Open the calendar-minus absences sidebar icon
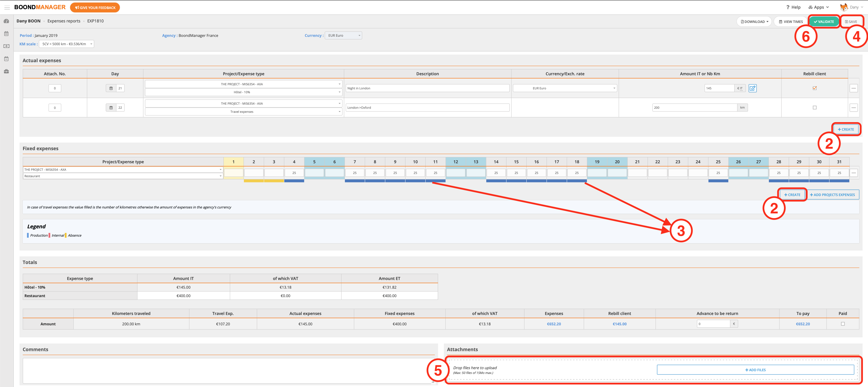Viewport: 868px width, 387px height. point(6,59)
